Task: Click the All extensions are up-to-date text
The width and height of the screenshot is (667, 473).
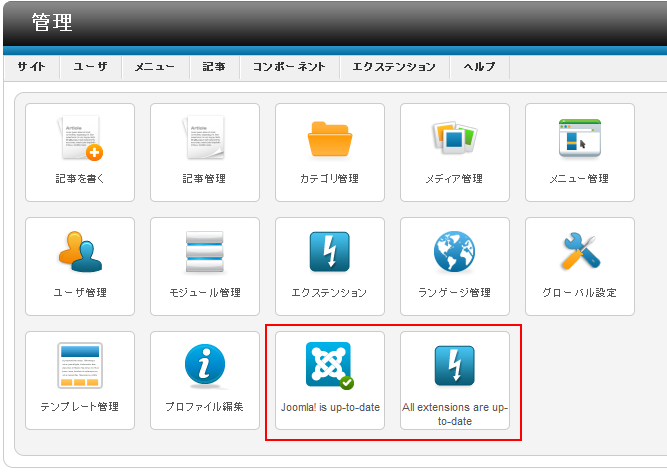Action: click(455, 414)
